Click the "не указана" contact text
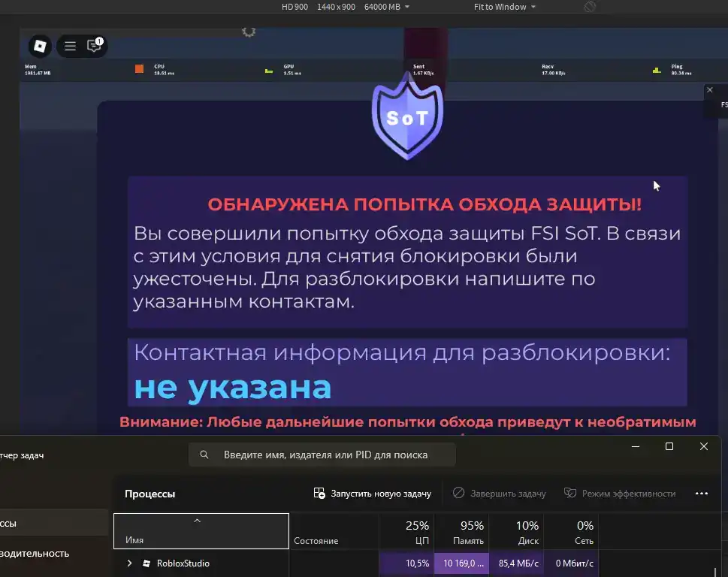Screen dimensions: 728x577 point(233,388)
